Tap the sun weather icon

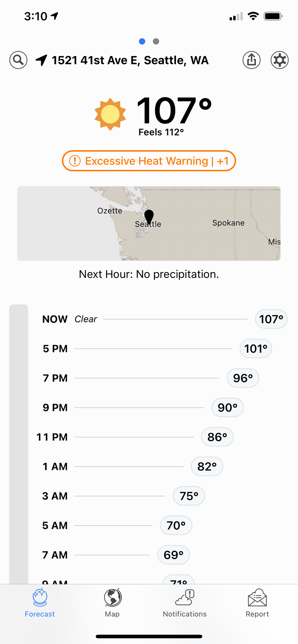click(110, 114)
